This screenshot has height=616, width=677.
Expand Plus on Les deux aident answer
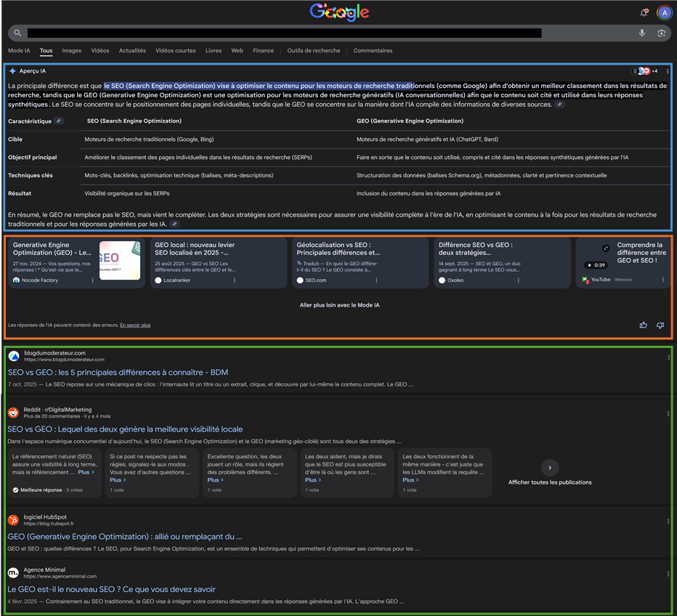click(x=313, y=480)
